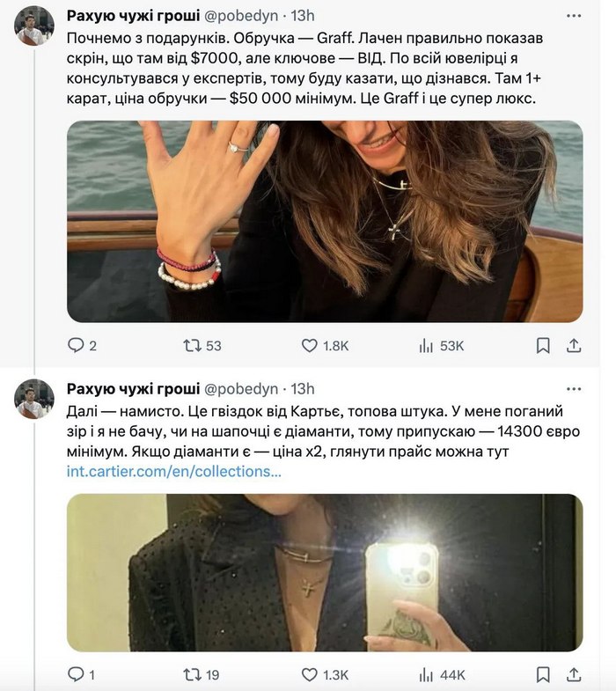This screenshot has width=616, height=691.
Task: Open more options on the second tweet
Action: pos(573,388)
